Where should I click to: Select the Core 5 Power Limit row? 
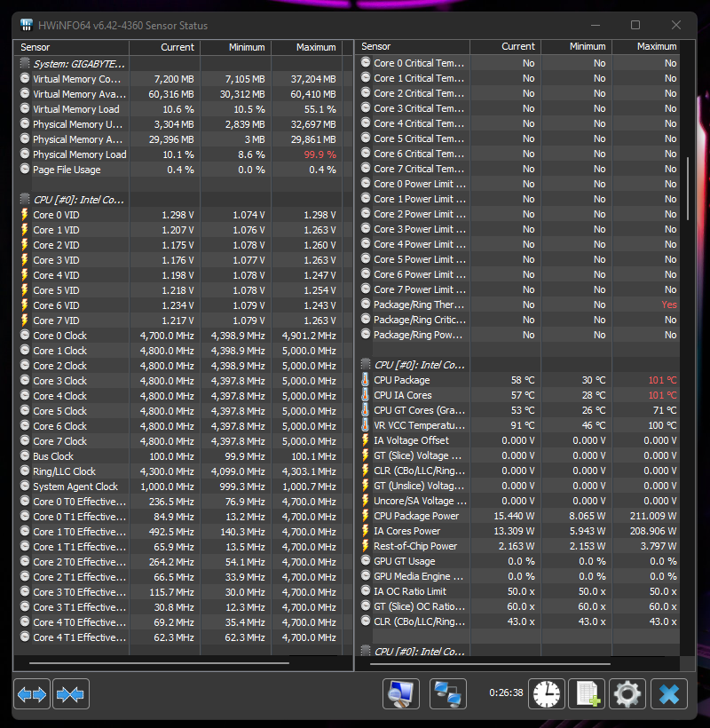(x=518, y=259)
